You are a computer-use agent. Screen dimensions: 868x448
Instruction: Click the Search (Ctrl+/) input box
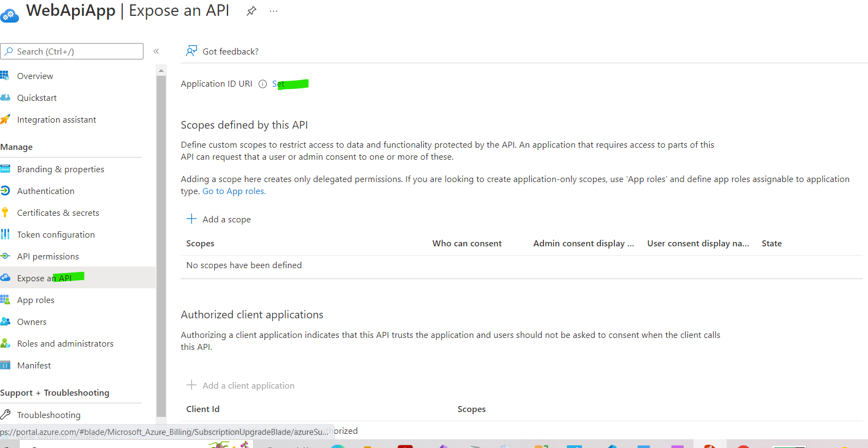coord(72,51)
